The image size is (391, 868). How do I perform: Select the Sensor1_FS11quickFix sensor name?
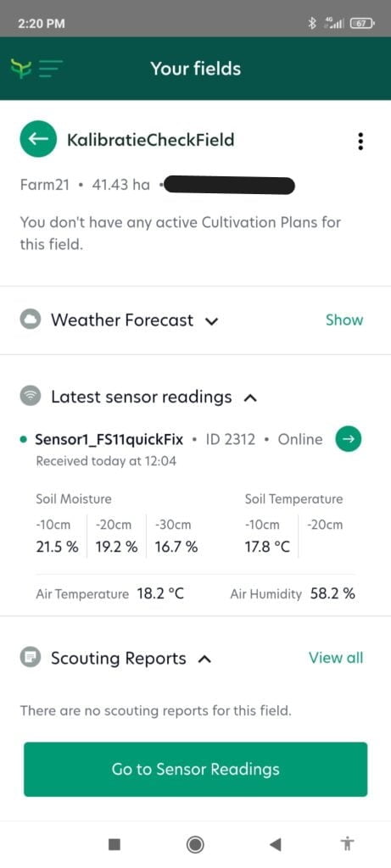(x=109, y=440)
